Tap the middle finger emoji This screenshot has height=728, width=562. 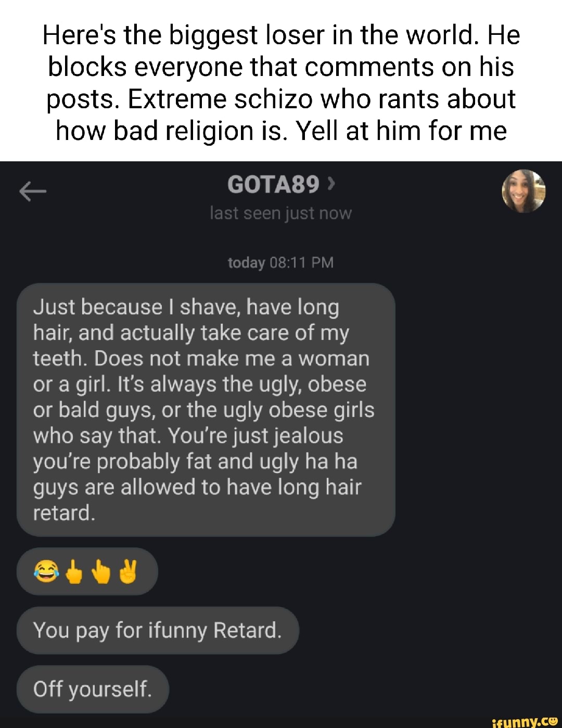(x=74, y=571)
